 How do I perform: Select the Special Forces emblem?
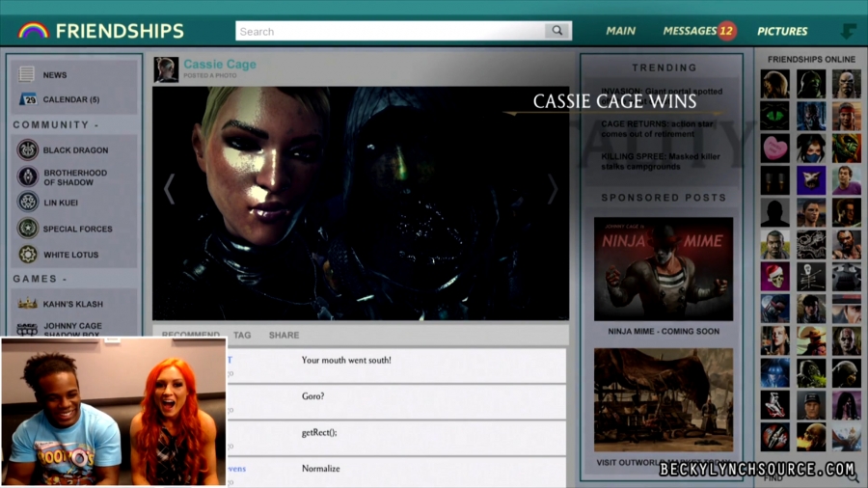[x=28, y=229]
